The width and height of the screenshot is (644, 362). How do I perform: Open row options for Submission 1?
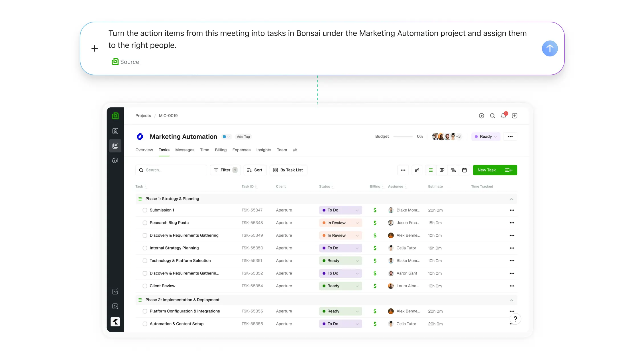512,210
